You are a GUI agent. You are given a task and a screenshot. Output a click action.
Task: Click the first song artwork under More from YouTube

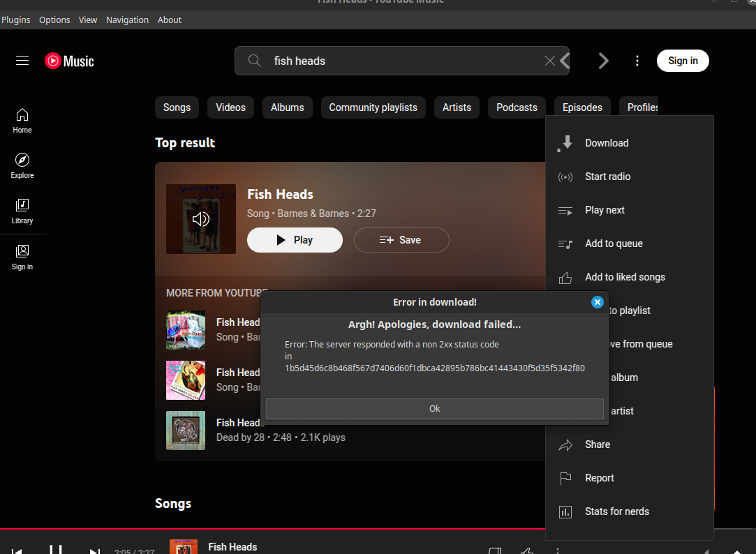click(x=186, y=330)
